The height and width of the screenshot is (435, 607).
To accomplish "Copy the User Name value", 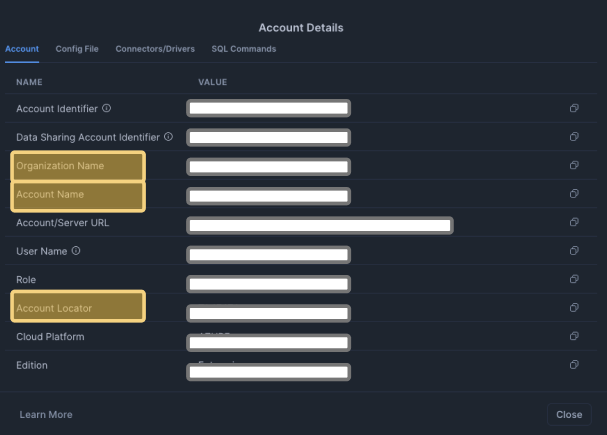I will 574,251.
